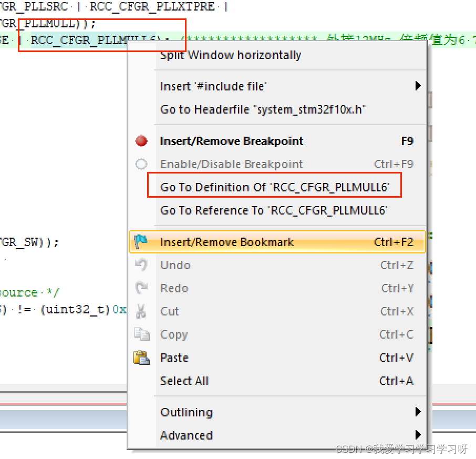Open the Outlining submenu
The height and width of the screenshot is (459, 476).
coord(277,412)
